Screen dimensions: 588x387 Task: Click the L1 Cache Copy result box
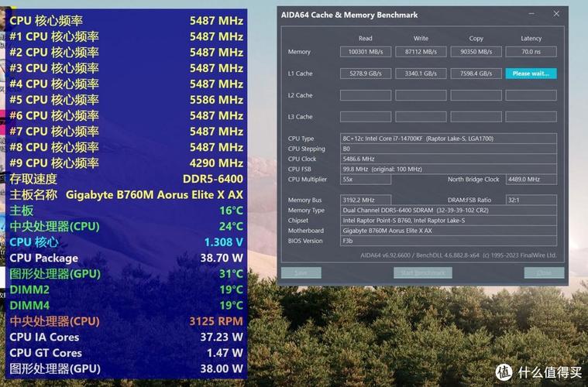pos(476,74)
